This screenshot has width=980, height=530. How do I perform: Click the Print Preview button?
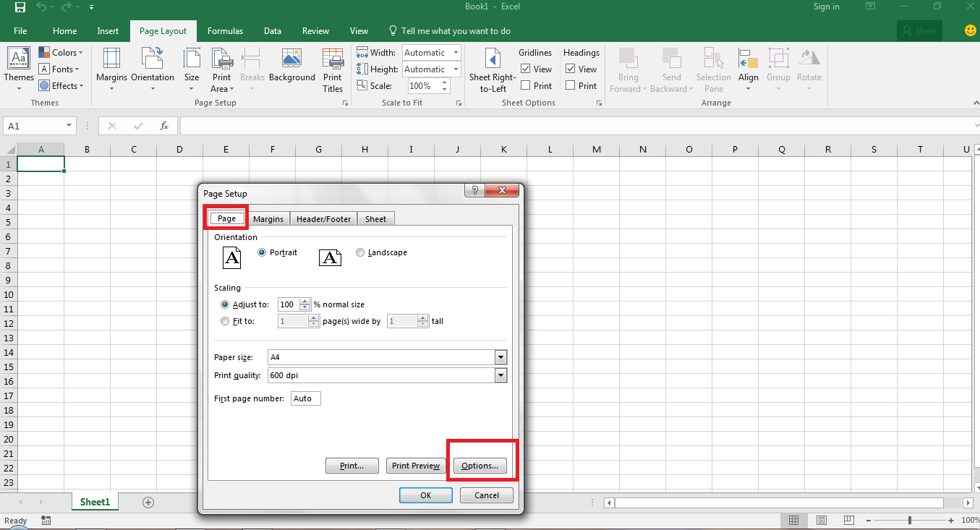pos(415,465)
